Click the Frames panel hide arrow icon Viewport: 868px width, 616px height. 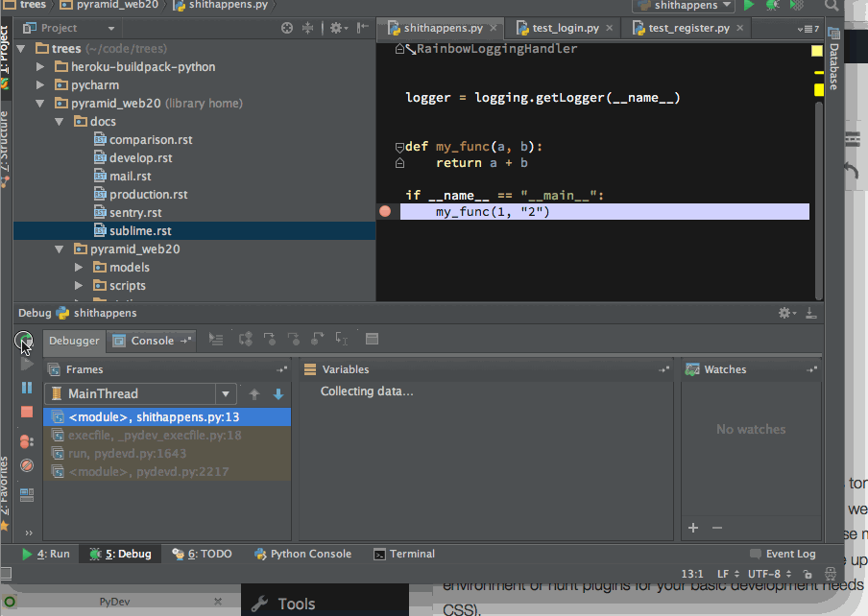coord(281,369)
